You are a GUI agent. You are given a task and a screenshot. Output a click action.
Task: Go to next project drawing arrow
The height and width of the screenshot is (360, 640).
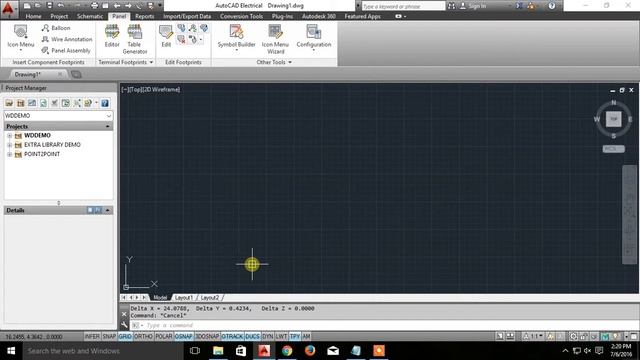click(x=128, y=6)
